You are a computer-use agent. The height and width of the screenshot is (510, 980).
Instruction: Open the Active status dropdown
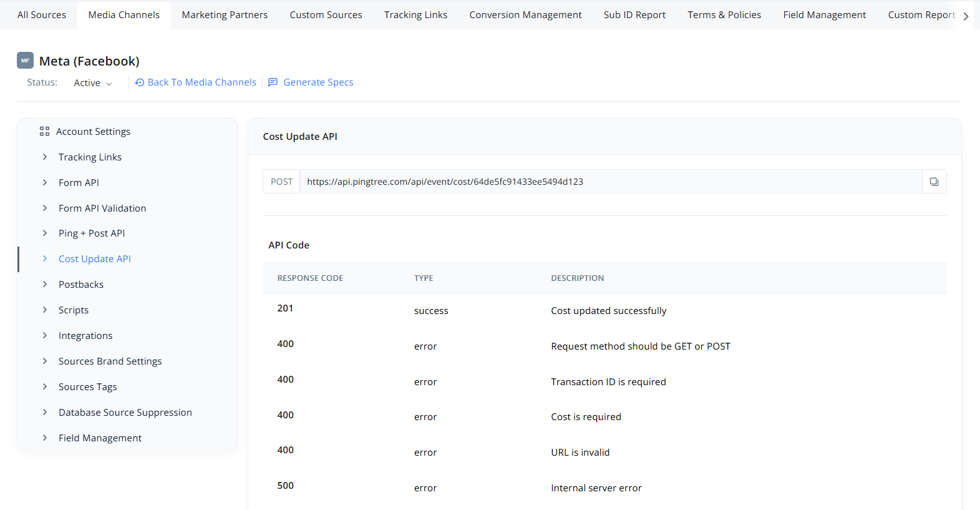tap(93, 83)
